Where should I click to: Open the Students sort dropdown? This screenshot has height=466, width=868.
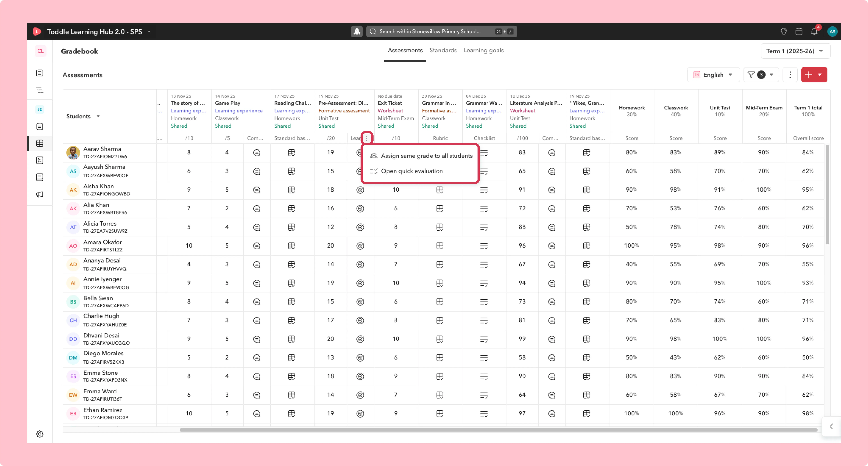tap(98, 116)
